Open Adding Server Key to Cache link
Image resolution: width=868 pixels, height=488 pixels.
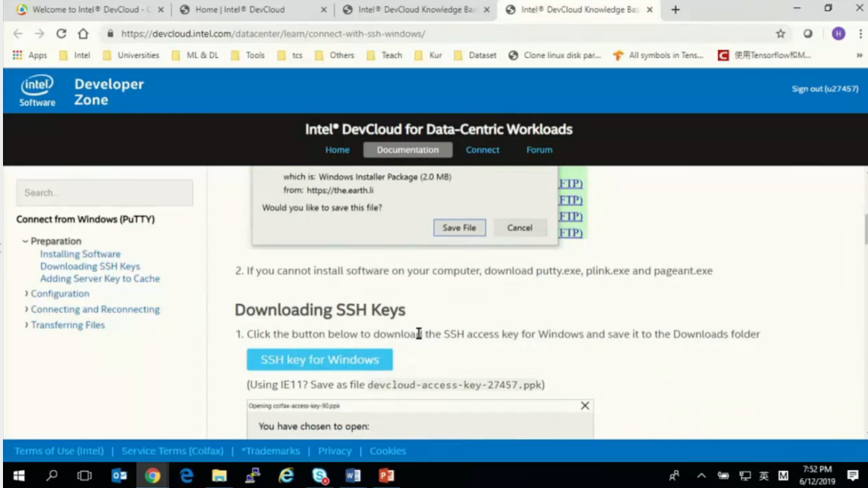[x=100, y=279]
